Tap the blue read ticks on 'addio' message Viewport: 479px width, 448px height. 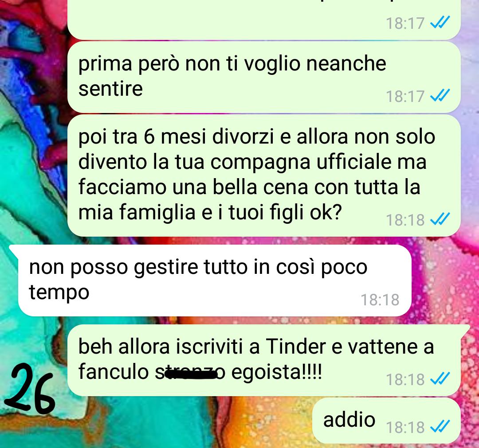click(440, 426)
